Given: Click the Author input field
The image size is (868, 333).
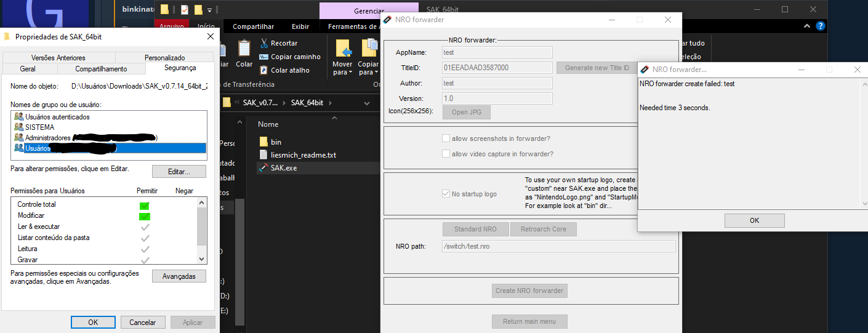Looking at the screenshot, I should tap(497, 83).
